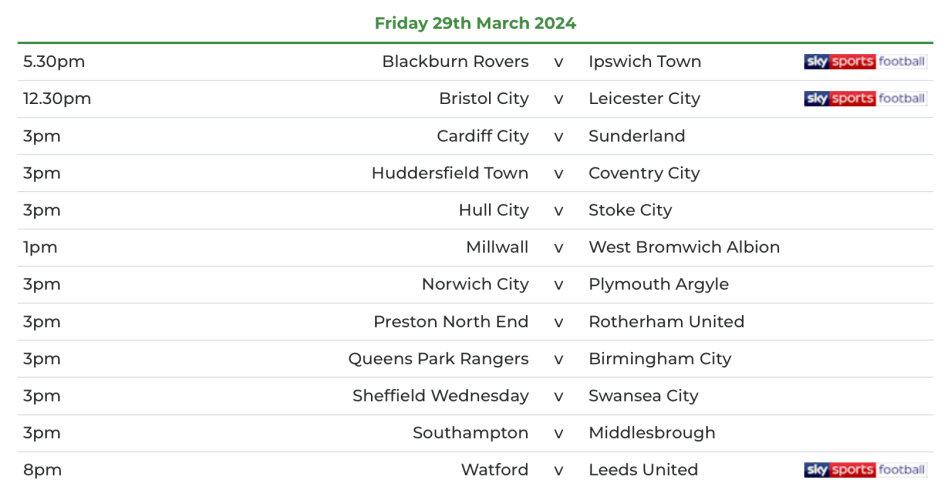Open Norwich City team name

pos(475,284)
